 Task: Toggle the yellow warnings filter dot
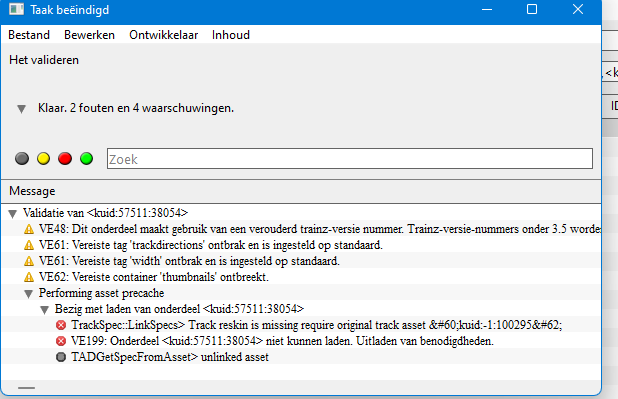tap(43, 158)
